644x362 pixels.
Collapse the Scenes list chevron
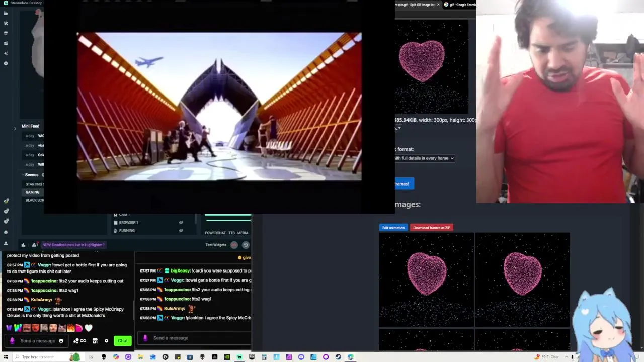[x=23, y=175]
